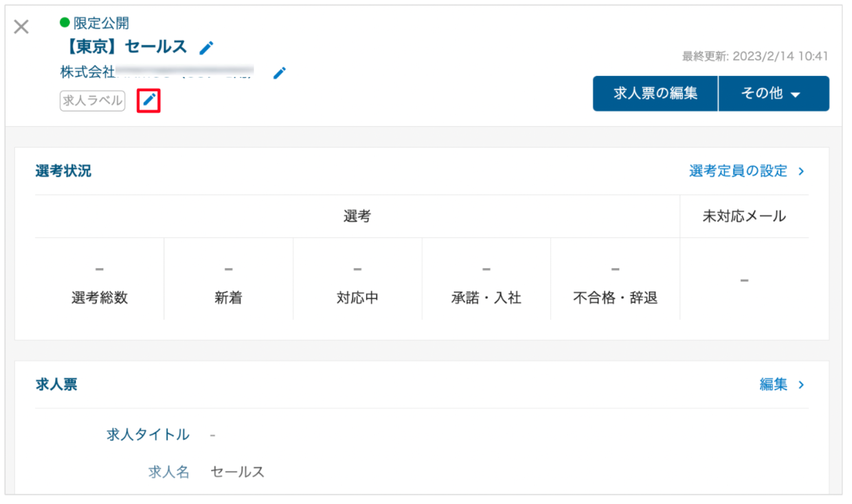This screenshot has height=504, width=852.
Task: Edit the 求人ラベル with pencil icon
Action: [x=149, y=100]
